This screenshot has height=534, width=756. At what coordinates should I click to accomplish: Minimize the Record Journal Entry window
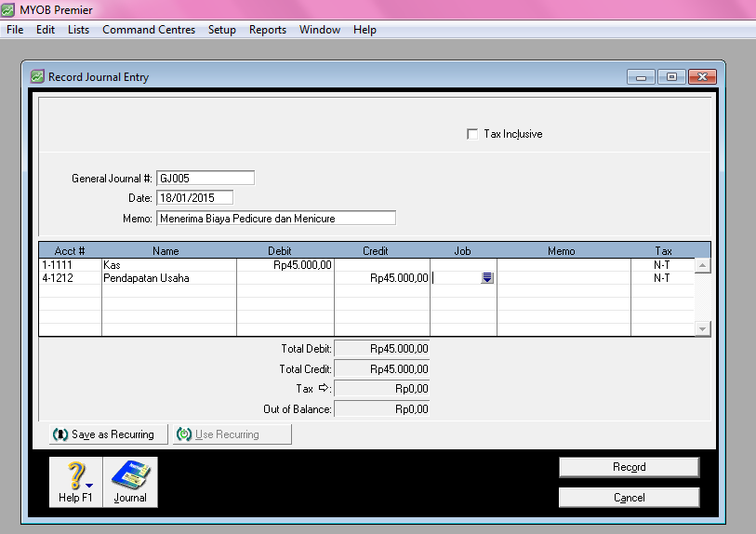tap(641, 76)
